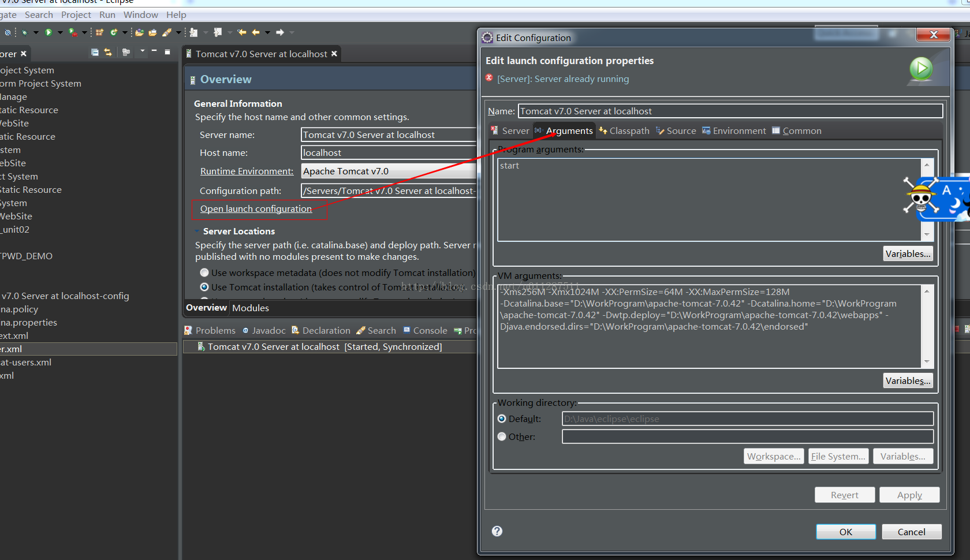
Task: Switch to the Environment tab
Action: point(734,130)
